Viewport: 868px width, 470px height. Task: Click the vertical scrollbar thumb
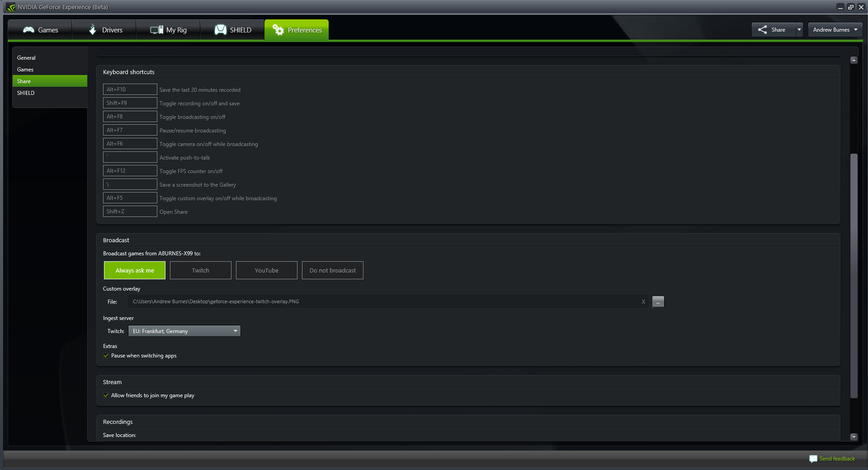(854, 276)
